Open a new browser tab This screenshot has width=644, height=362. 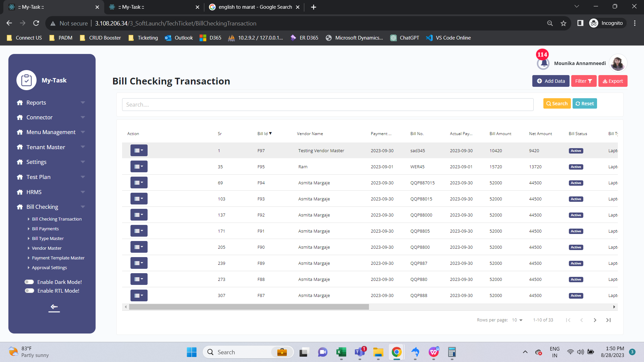tap(313, 7)
